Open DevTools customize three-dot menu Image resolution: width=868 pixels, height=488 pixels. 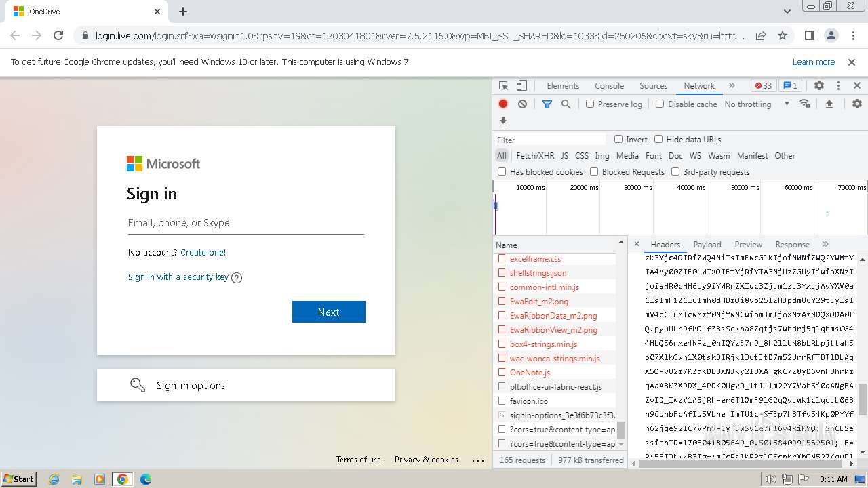(x=838, y=86)
